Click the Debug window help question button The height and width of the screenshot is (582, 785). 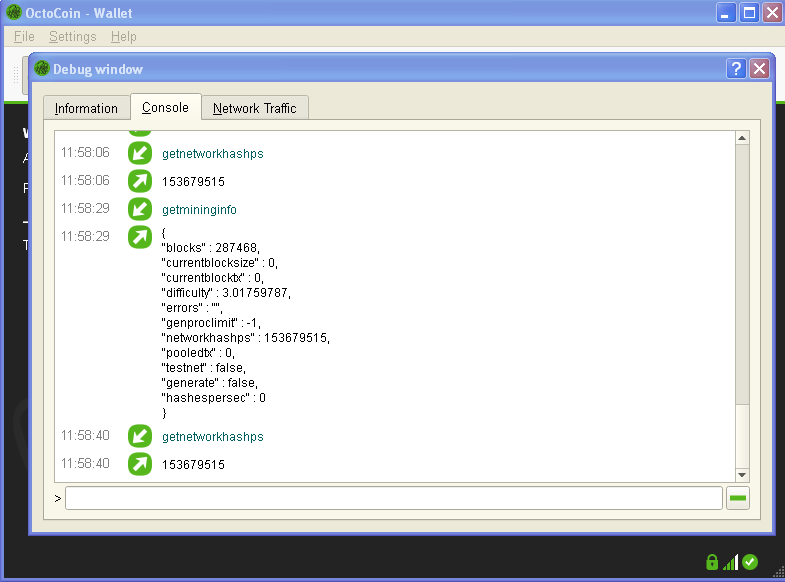point(736,69)
